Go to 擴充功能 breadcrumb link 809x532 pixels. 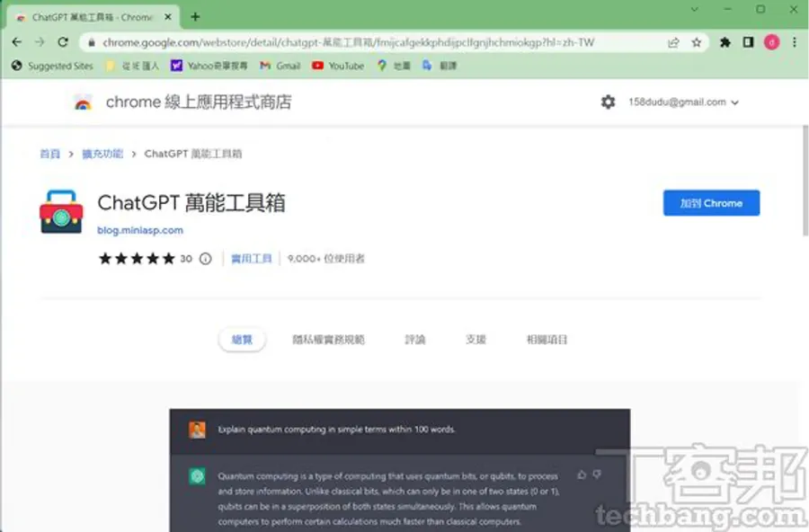(102, 154)
